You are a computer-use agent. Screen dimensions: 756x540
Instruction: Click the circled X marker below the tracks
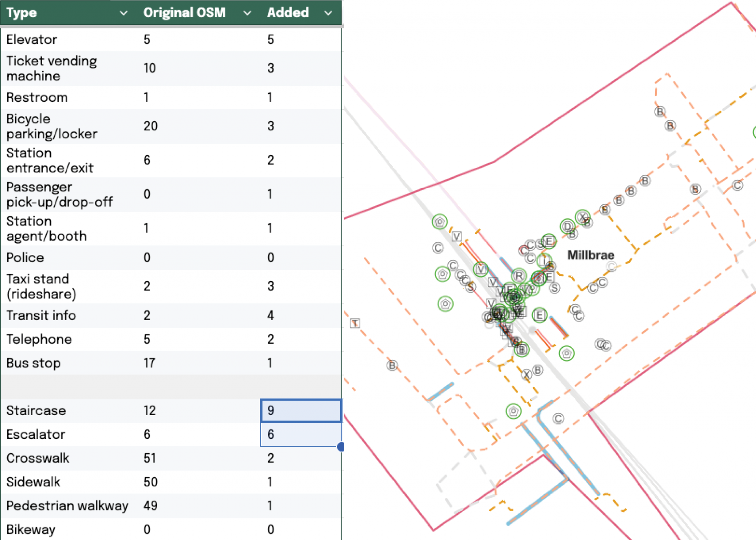pyautogui.click(x=526, y=375)
